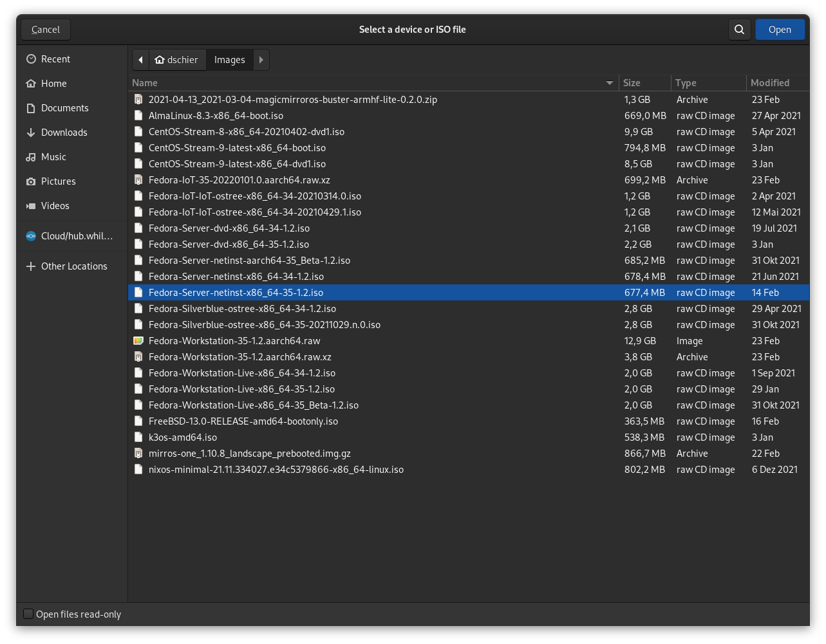The width and height of the screenshot is (826, 644).
Task: Click the 27 Apr 2021 modified date
Action: [776, 116]
